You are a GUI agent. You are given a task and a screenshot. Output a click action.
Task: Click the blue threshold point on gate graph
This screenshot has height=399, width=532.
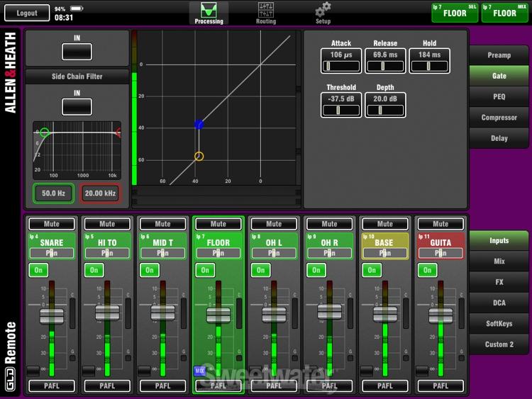coord(199,125)
